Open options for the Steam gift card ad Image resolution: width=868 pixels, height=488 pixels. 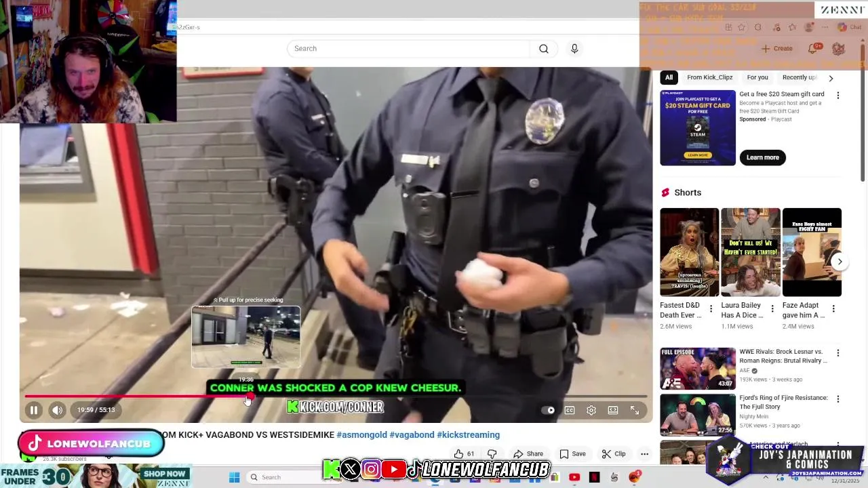(838, 96)
